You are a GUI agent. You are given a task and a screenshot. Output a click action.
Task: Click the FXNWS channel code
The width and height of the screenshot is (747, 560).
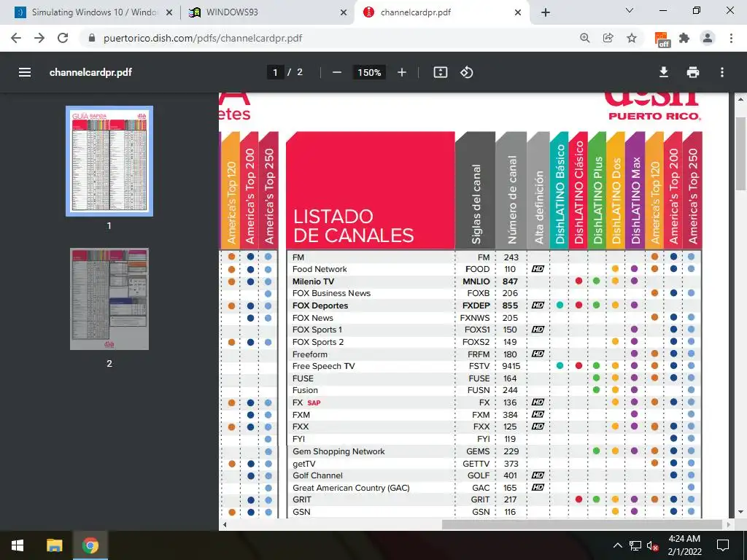(474, 318)
